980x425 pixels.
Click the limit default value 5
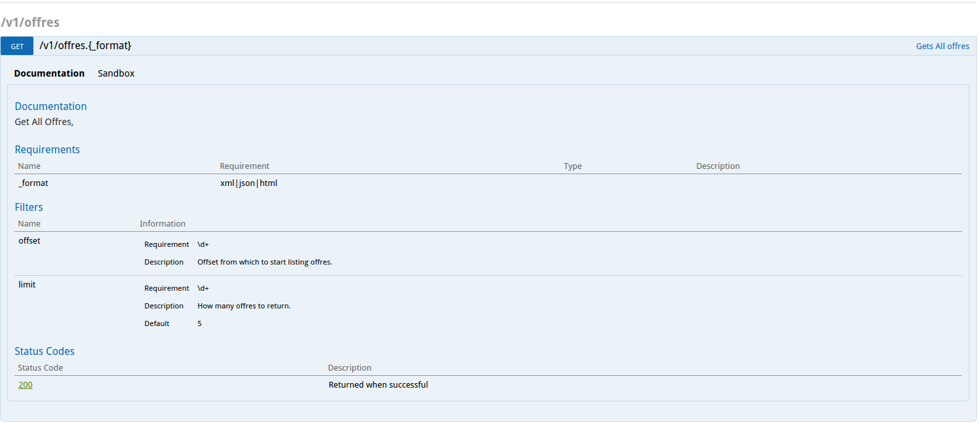(x=199, y=323)
